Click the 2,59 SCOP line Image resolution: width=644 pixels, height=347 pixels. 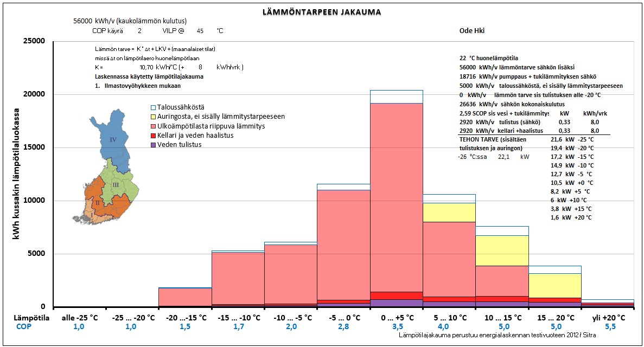coord(504,113)
